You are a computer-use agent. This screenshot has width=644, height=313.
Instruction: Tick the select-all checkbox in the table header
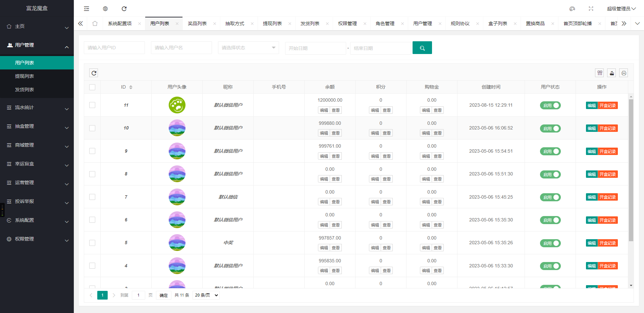pyautogui.click(x=92, y=87)
